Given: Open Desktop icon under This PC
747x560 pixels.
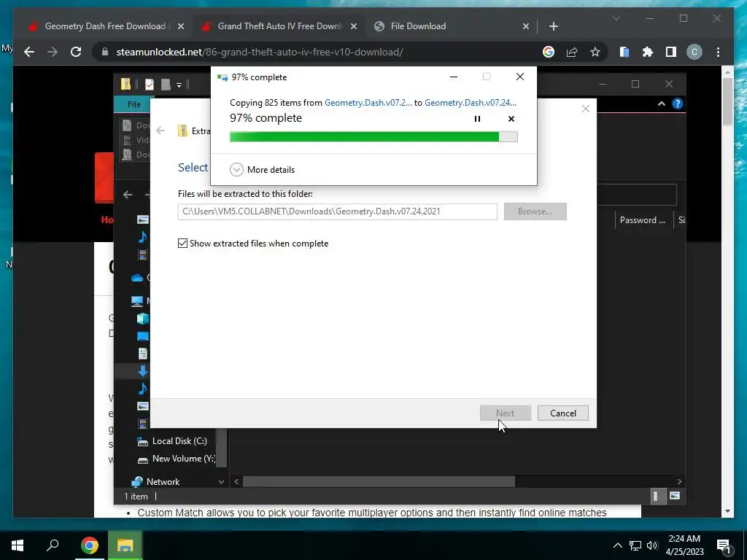Looking at the screenshot, I should 143,336.
